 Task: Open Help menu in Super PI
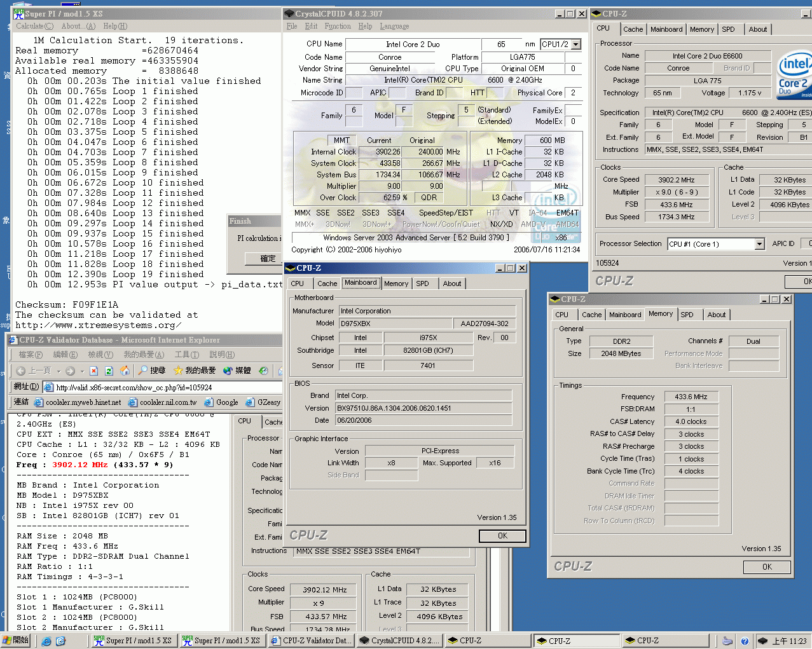coord(115,26)
